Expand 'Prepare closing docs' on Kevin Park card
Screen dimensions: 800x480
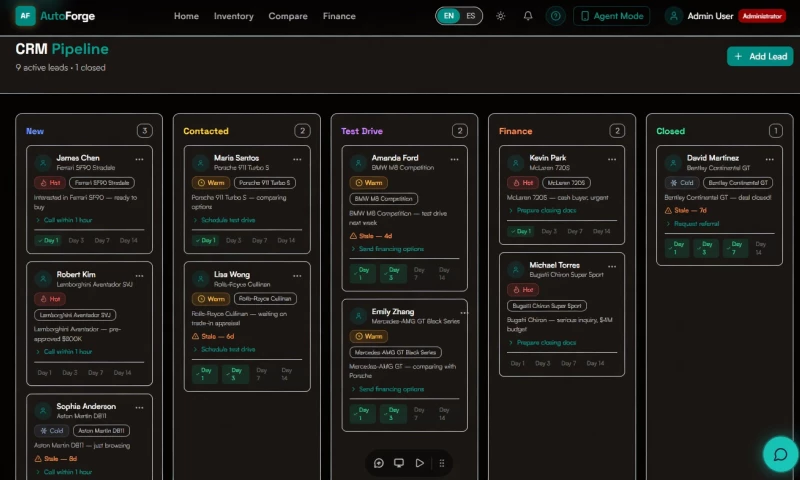542,210
